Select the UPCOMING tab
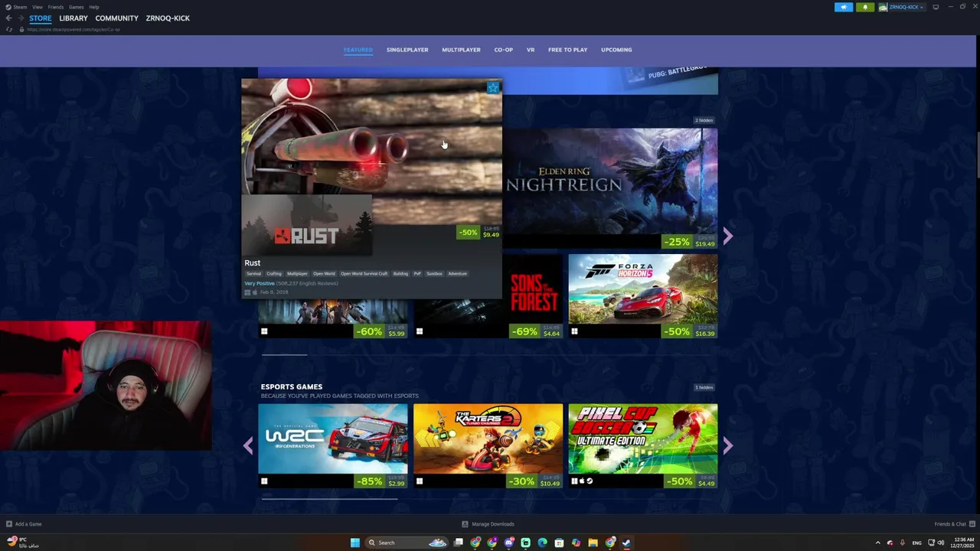Image resolution: width=980 pixels, height=551 pixels. (616, 50)
